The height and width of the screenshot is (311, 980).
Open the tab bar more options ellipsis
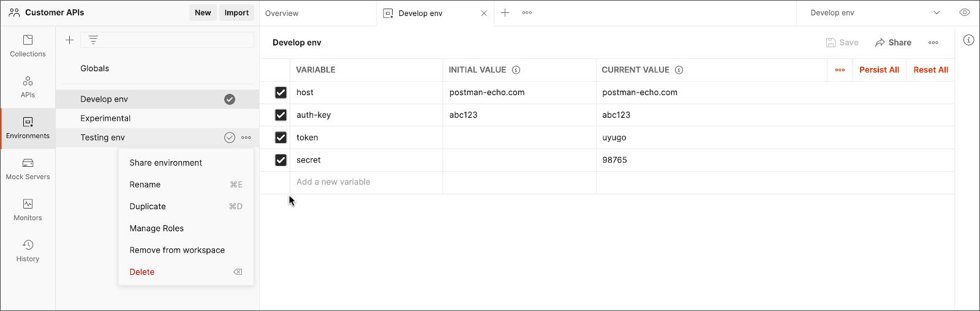[x=527, y=13]
